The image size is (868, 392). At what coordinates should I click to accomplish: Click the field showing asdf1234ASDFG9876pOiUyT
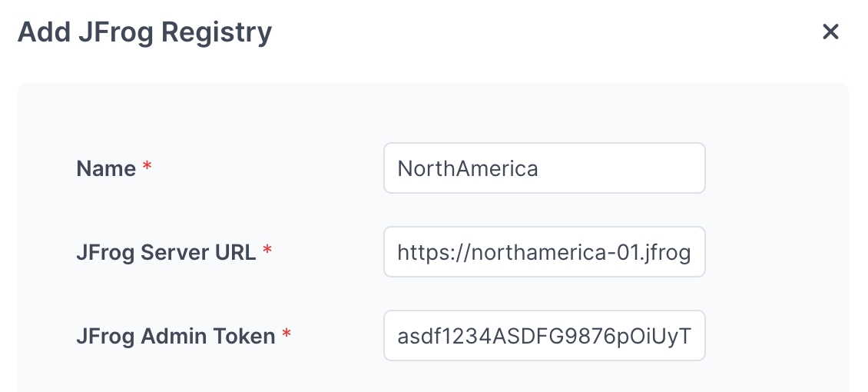544,336
